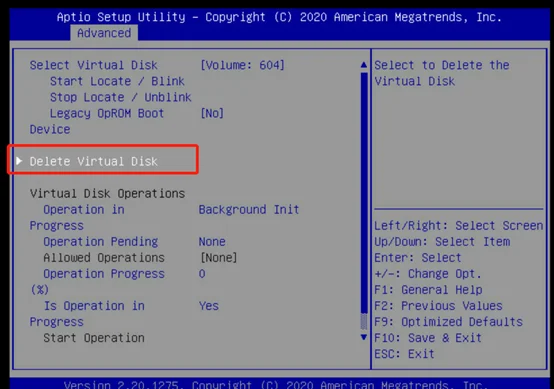Select the Allowed Operations setting
This screenshot has height=389, width=554.
(x=104, y=258)
